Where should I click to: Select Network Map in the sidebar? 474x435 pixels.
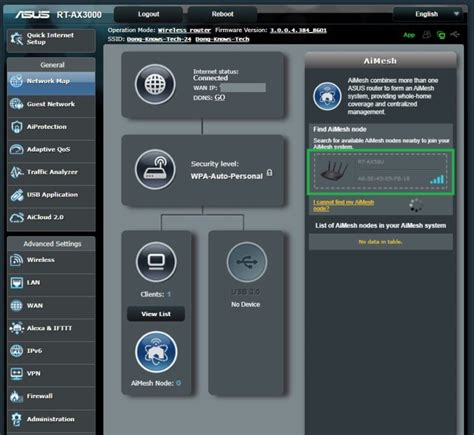pos(51,83)
